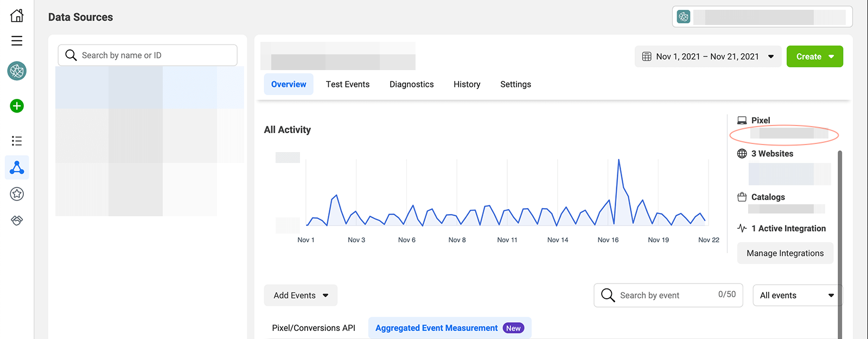868x339 pixels.
Task: Click the Manage Integrations button
Action: 785,253
